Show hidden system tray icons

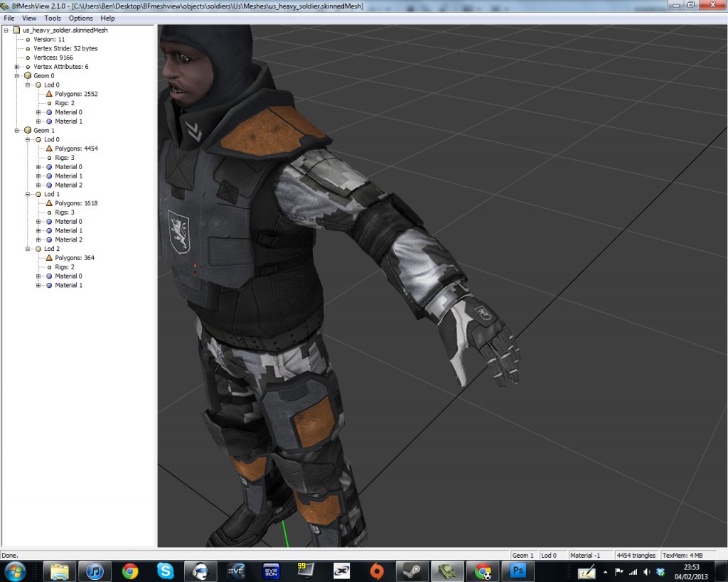click(606, 572)
